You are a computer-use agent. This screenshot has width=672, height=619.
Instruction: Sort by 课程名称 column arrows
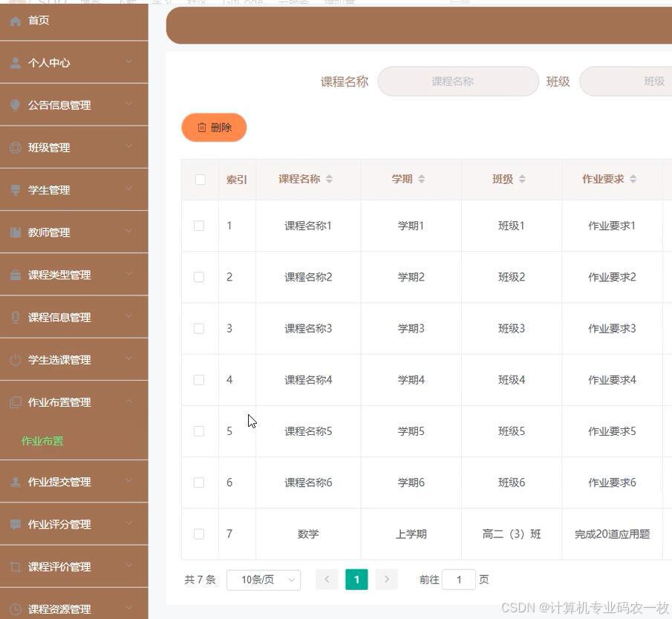tap(329, 179)
